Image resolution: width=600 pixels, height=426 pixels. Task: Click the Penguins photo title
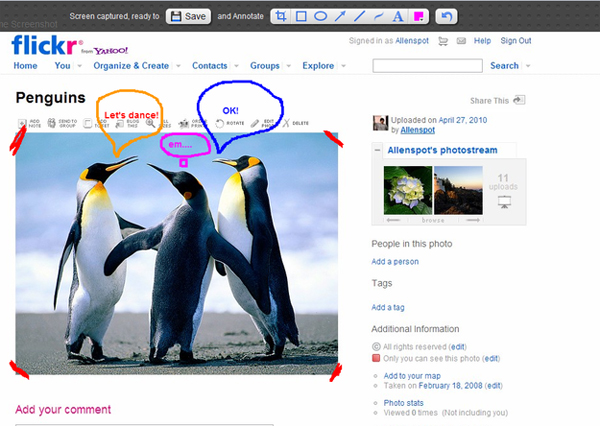click(50, 98)
